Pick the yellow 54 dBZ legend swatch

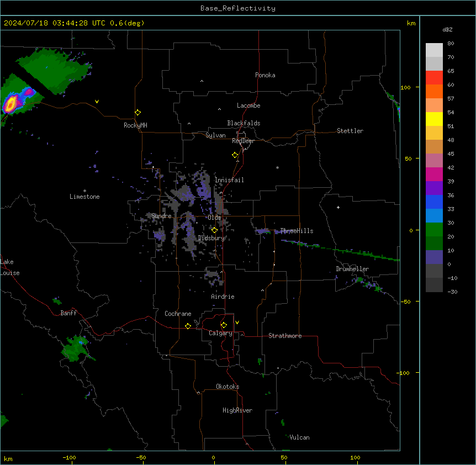pyautogui.click(x=434, y=119)
